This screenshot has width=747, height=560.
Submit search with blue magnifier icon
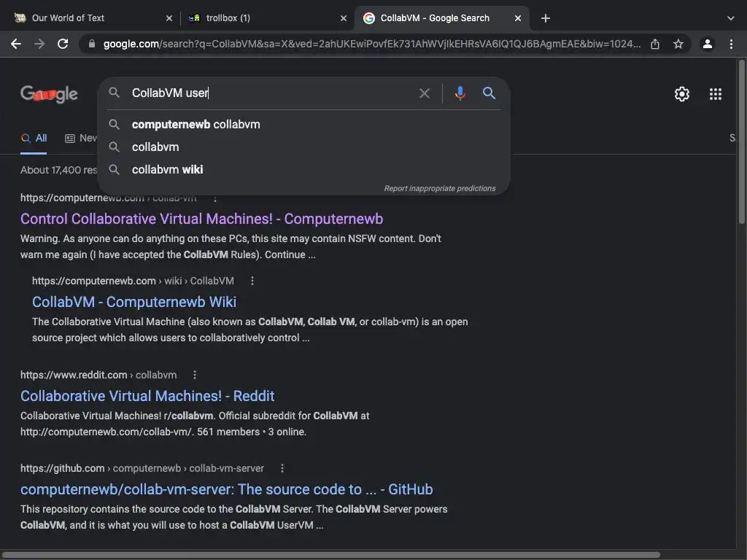pos(489,93)
